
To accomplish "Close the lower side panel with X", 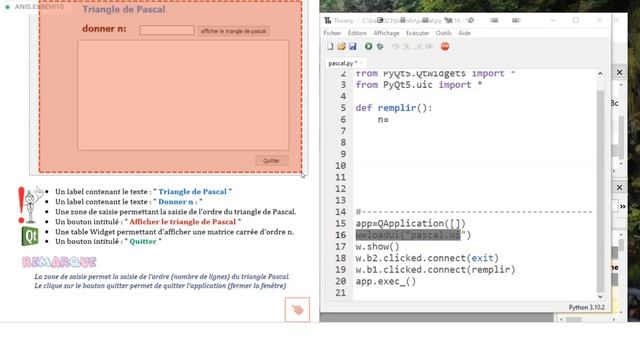I will coord(619,187).
